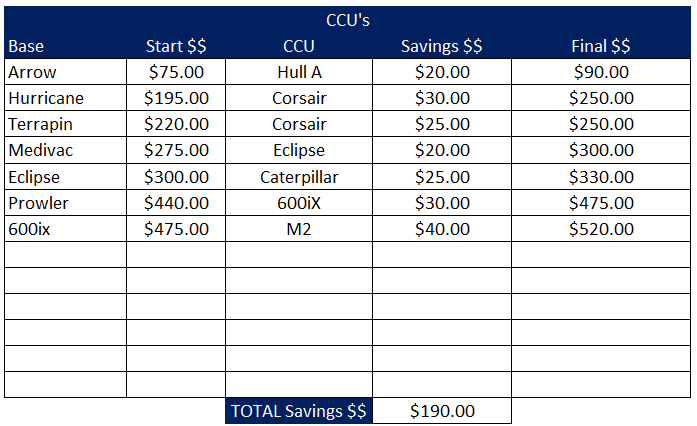
Task: Click the M2 CCU cell
Action: tap(299, 229)
